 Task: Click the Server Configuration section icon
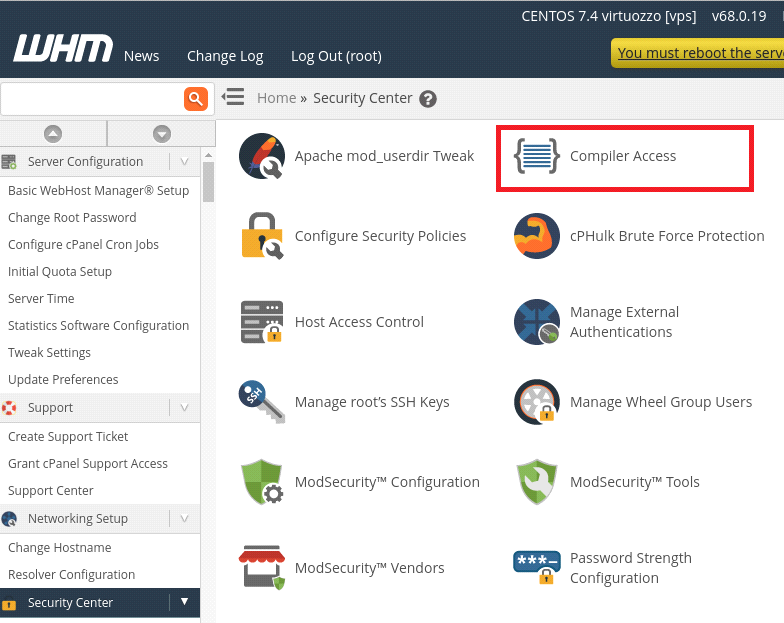[9, 162]
